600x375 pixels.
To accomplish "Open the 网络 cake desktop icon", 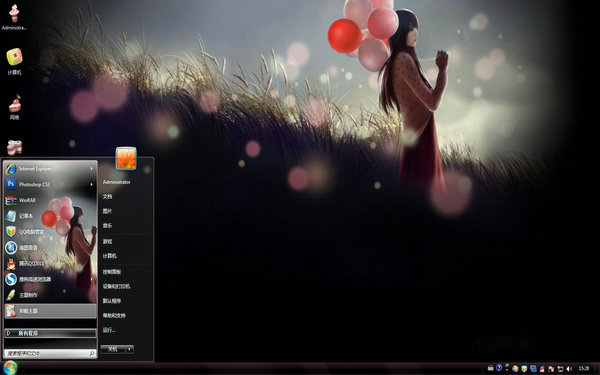I will (x=14, y=106).
